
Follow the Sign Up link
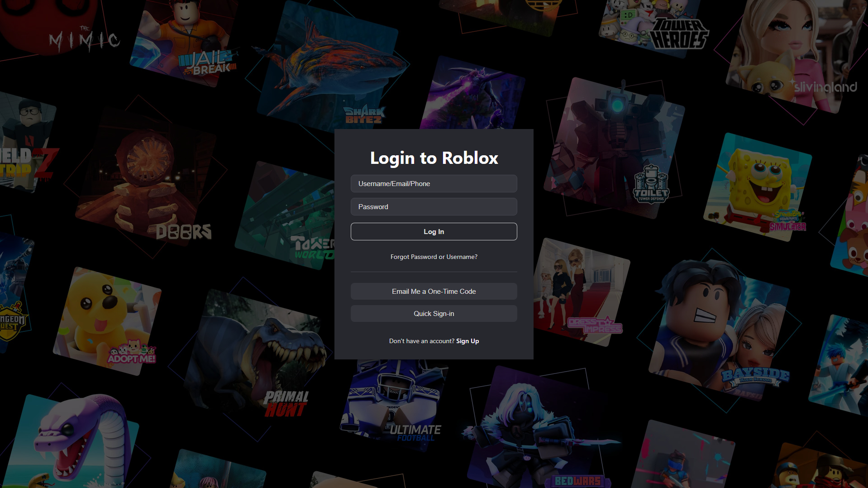(467, 341)
